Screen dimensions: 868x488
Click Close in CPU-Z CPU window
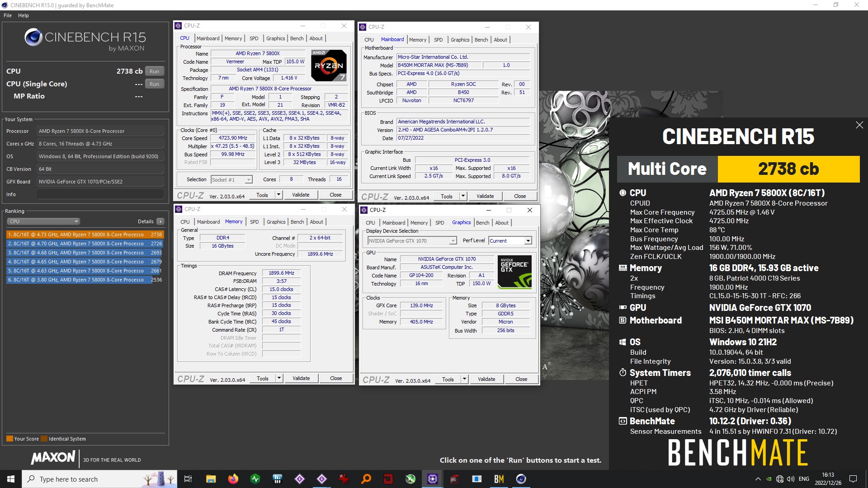tap(335, 195)
